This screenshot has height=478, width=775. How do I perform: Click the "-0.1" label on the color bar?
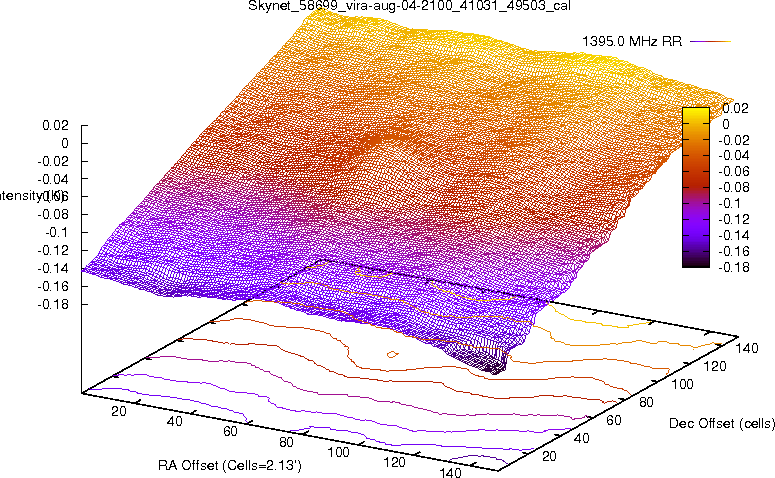(729, 203)
